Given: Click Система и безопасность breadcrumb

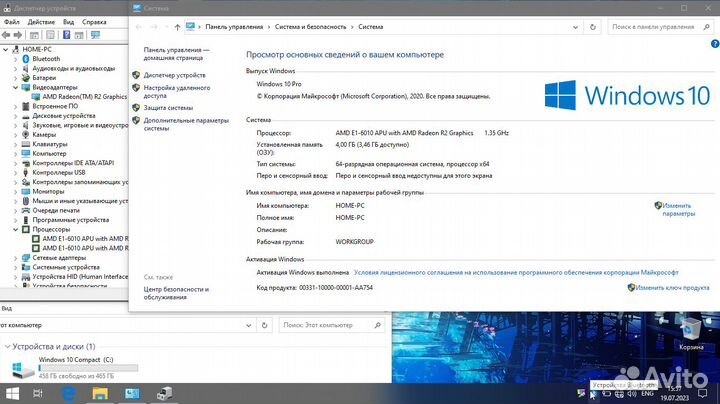Looking at the screenshot, I should 310,27.
